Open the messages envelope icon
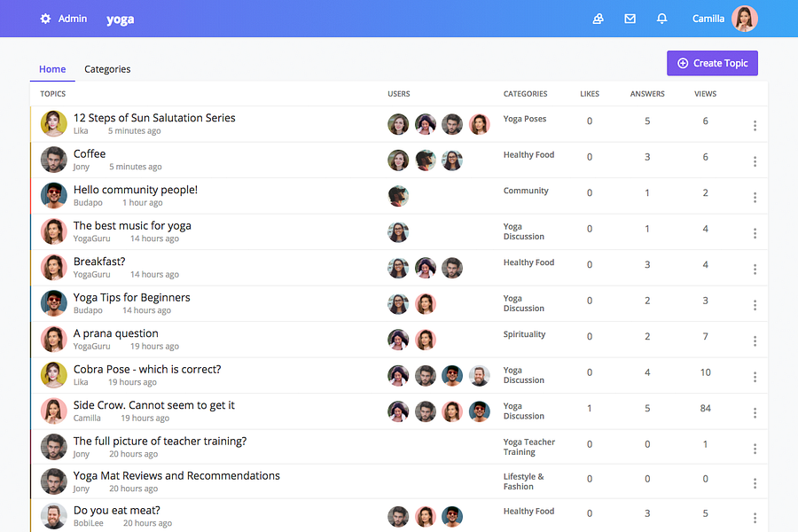Screen dimensions: 798x532 (630, 19)
